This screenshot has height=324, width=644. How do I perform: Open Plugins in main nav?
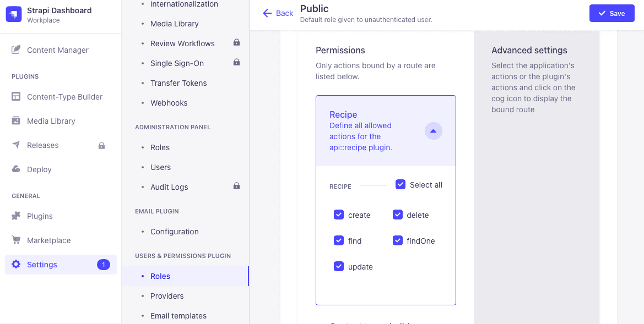[x=61, y=216]
